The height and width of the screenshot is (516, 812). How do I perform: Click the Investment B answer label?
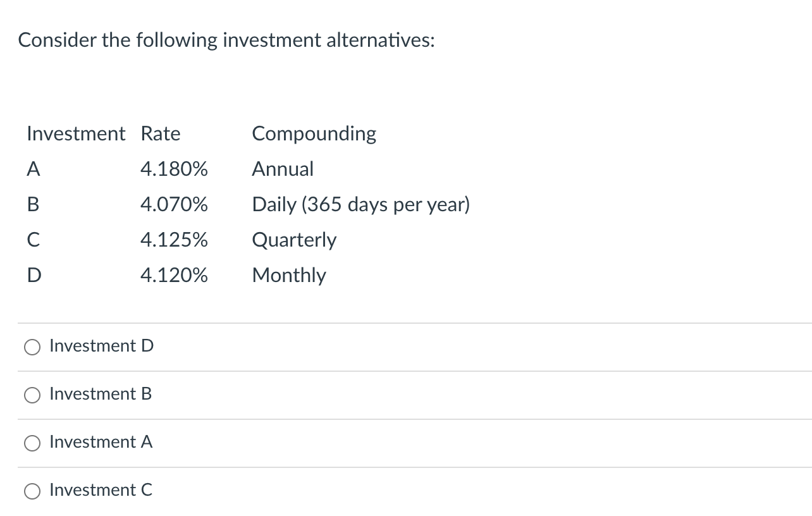pos(101,394)
